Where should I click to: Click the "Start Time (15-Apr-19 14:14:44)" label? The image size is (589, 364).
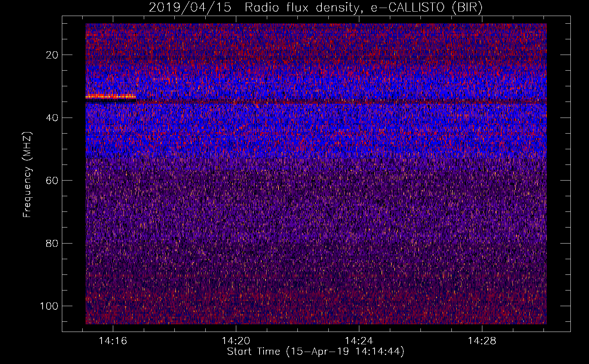pyautogui.click(x=316, y=352)
